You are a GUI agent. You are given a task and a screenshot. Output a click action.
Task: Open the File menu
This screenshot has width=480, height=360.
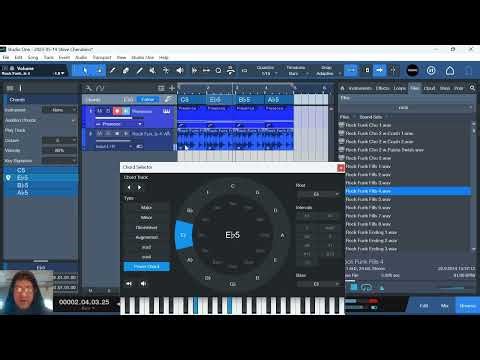tap(6, 57)
